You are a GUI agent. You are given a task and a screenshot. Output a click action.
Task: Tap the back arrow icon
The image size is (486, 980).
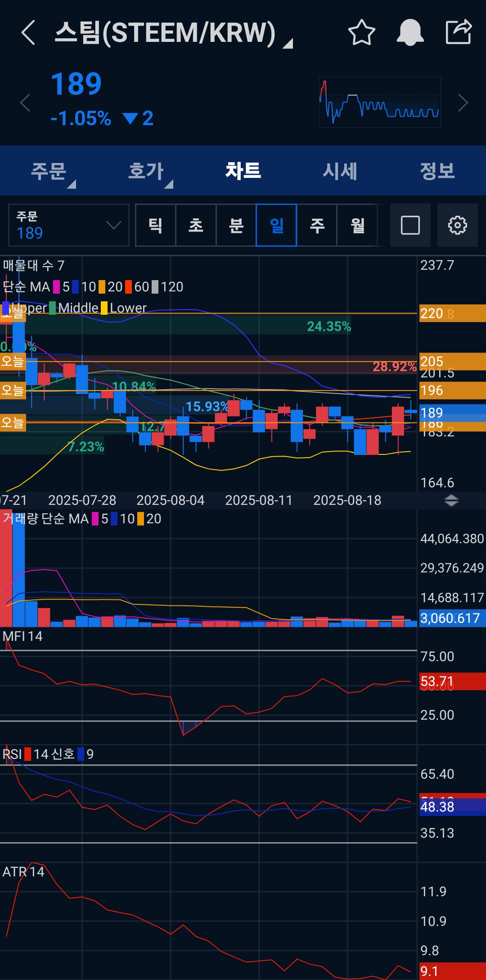28,32
